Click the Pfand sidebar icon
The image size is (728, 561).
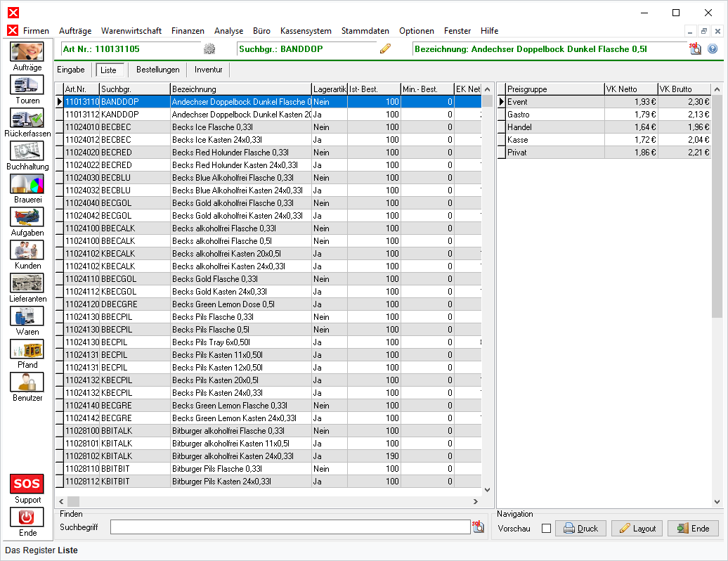coord(27,349)
